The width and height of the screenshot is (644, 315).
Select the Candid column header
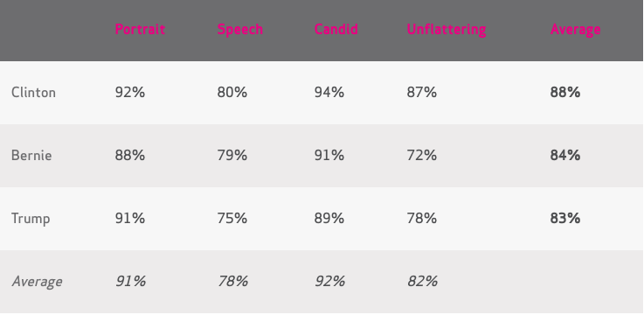[x=336, y=30]
